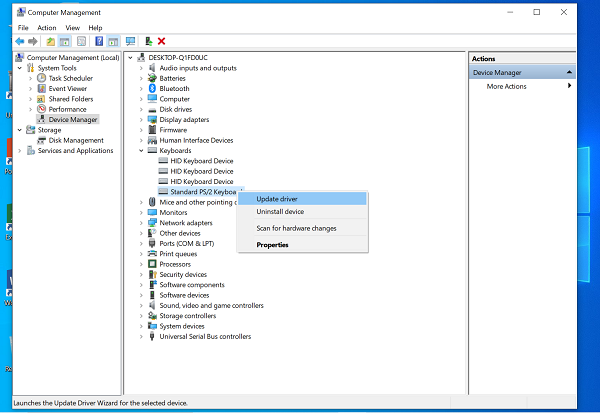Click More Actions in Actions pane
This screenshot has height=413, width=600.
pyautogui.click(x=506, y=86)
